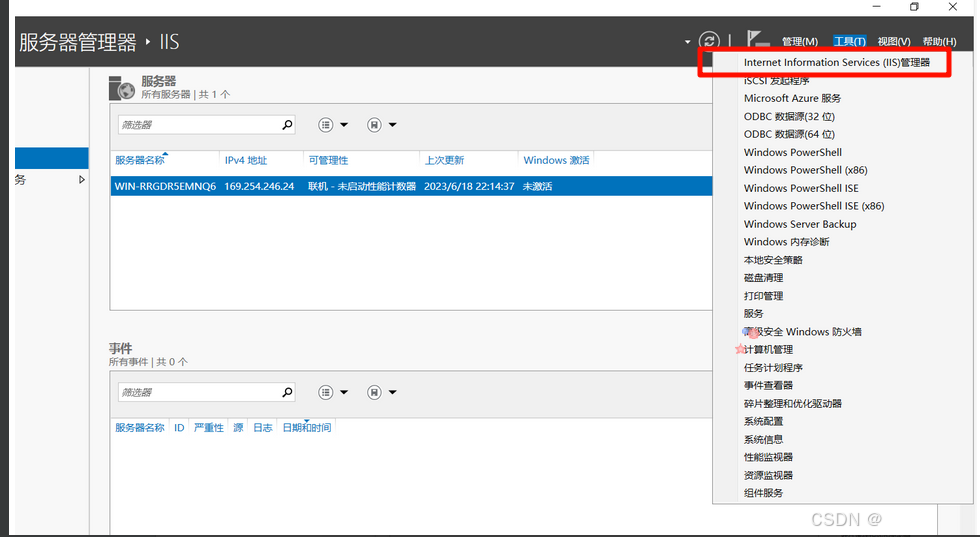Screen dimensions: 980x537
Task: Select 本地安全策略 menu entry
Action: coord(773,260)
